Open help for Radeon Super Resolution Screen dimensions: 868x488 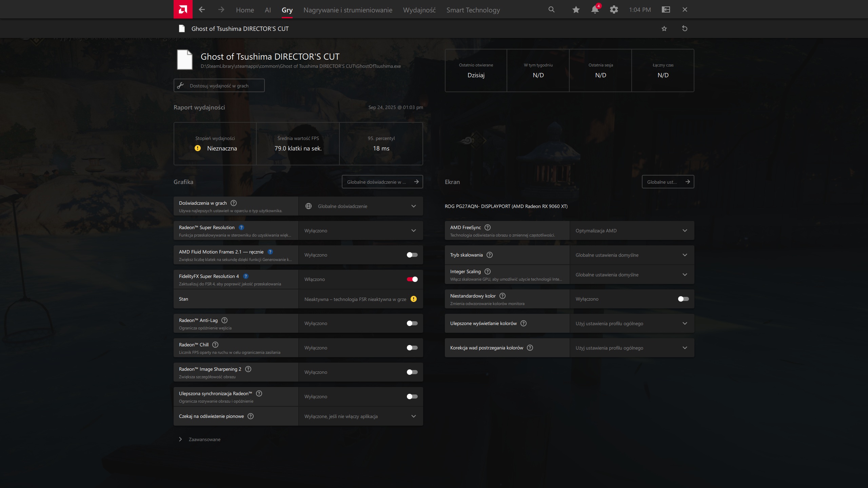241,227
